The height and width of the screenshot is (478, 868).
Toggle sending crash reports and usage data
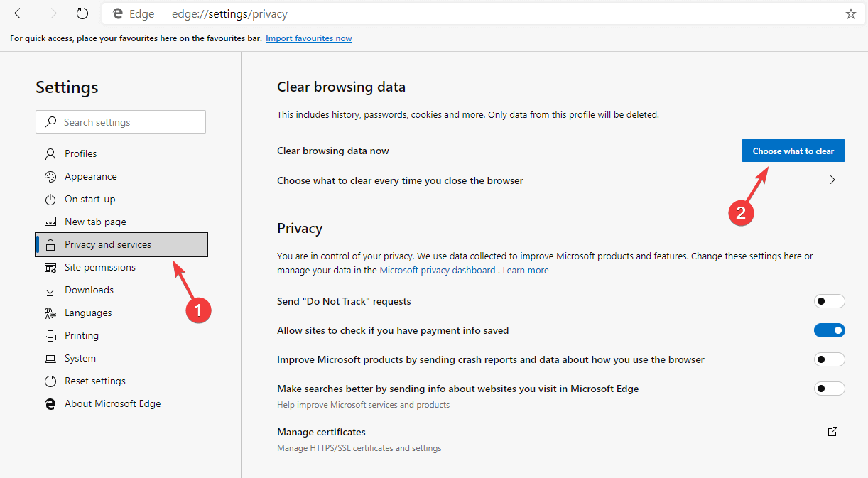(x=829, y=359)
